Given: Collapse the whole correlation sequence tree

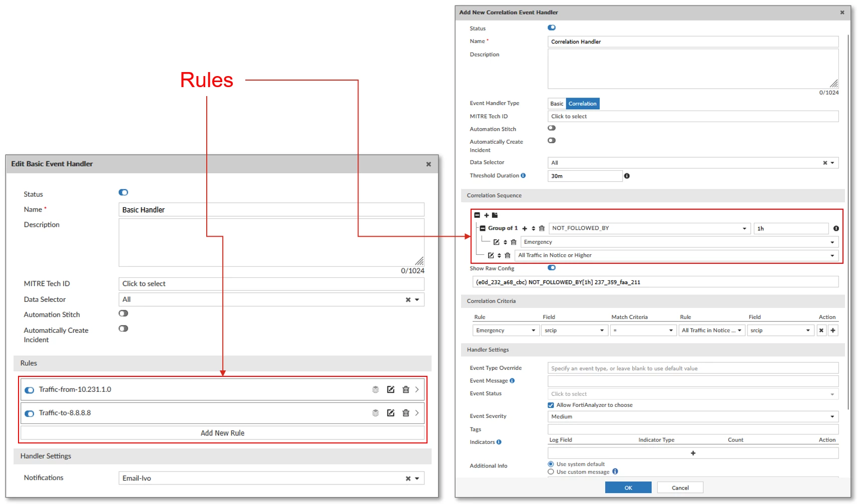Looking at the screenshot, I should pyautogui.click(x=477, y=215).
